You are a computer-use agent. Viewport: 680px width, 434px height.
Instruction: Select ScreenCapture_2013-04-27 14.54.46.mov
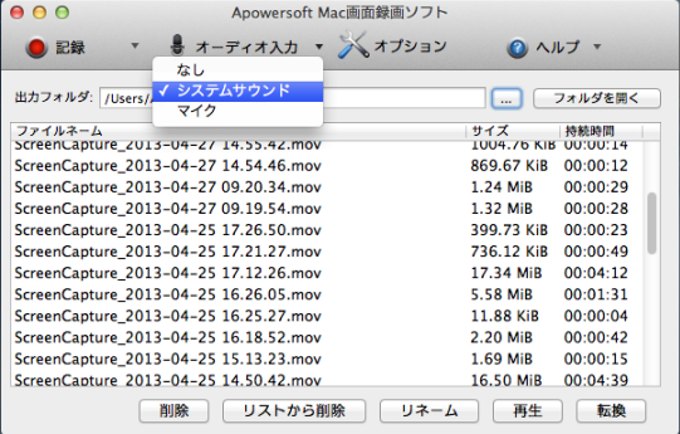[168, 166]
